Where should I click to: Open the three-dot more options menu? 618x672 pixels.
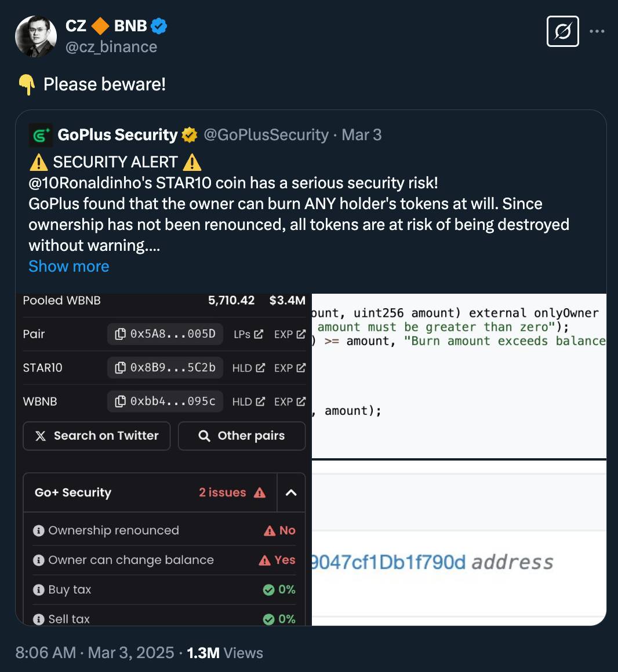click(x=597, y=31)
